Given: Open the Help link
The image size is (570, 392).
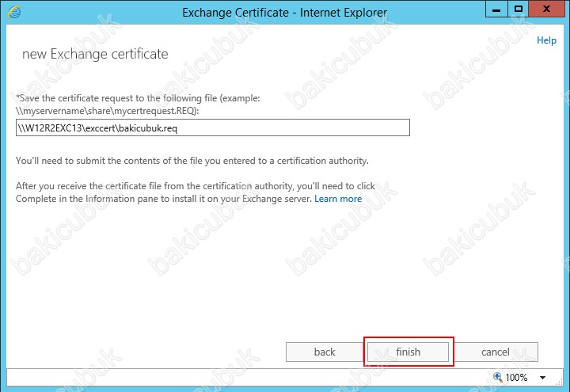Looking at the screenshot, I should [546, 40].
